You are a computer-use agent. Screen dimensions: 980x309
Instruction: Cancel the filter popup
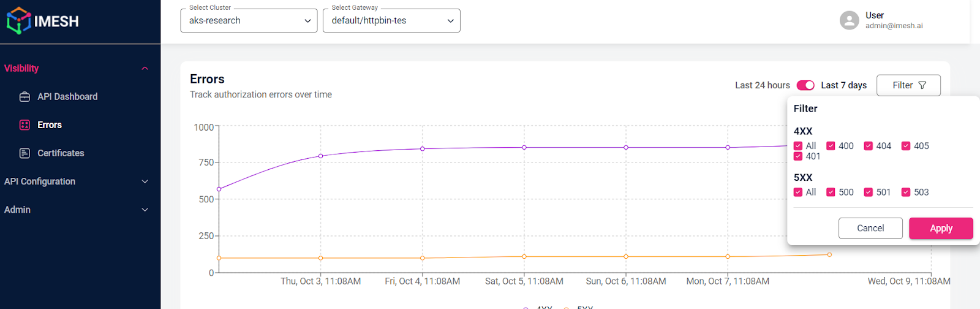click(870, 228)
